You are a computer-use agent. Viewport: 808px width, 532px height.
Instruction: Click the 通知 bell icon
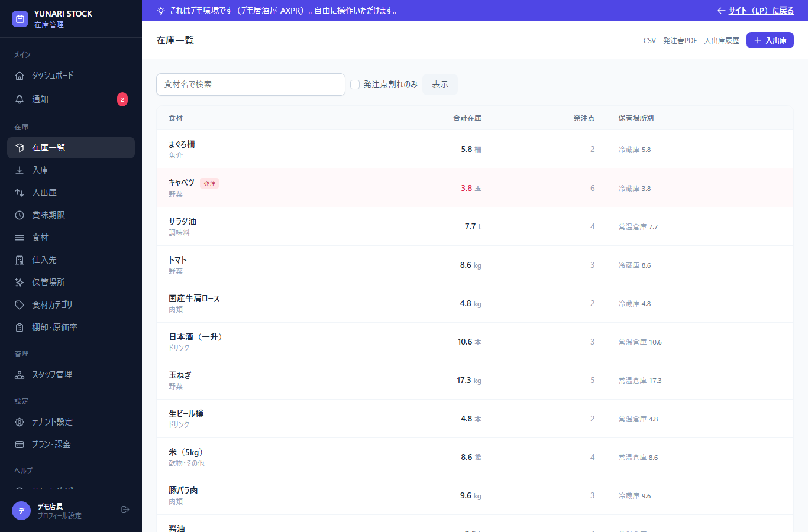coord(20,99)
